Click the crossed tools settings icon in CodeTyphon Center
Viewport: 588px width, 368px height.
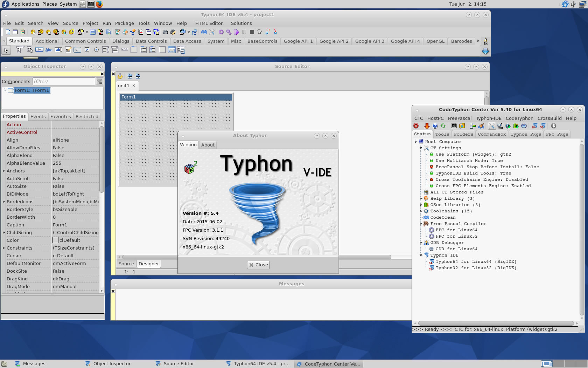[492, 126]
